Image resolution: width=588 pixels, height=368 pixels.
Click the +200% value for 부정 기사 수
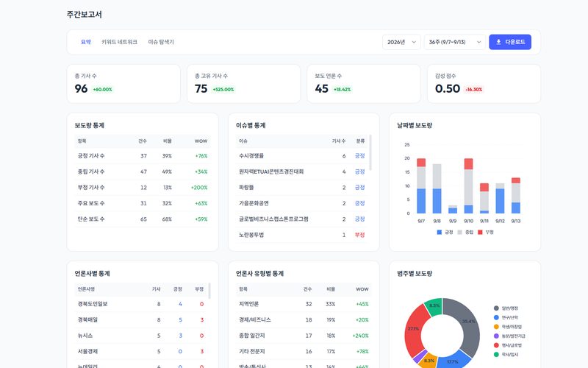199,188
